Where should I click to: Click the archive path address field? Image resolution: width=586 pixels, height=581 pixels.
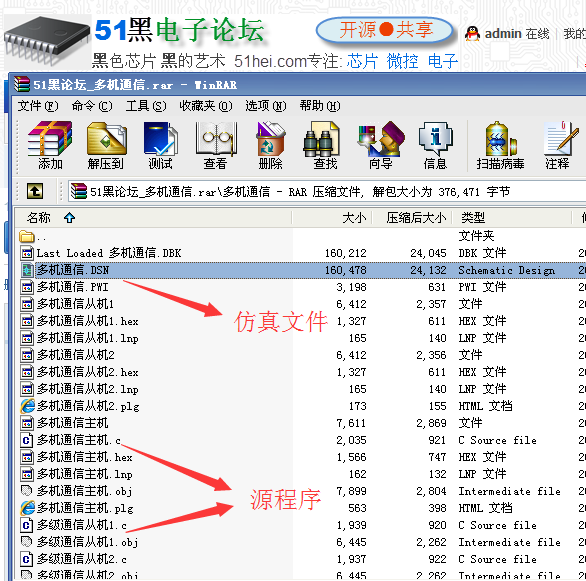(x=327, y=192)
